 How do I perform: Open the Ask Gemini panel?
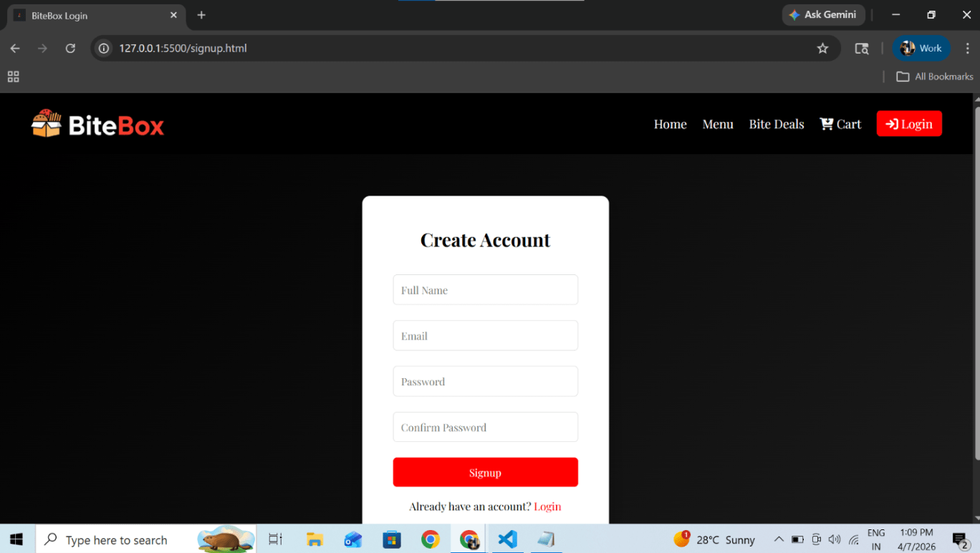(x=823, y=14)
